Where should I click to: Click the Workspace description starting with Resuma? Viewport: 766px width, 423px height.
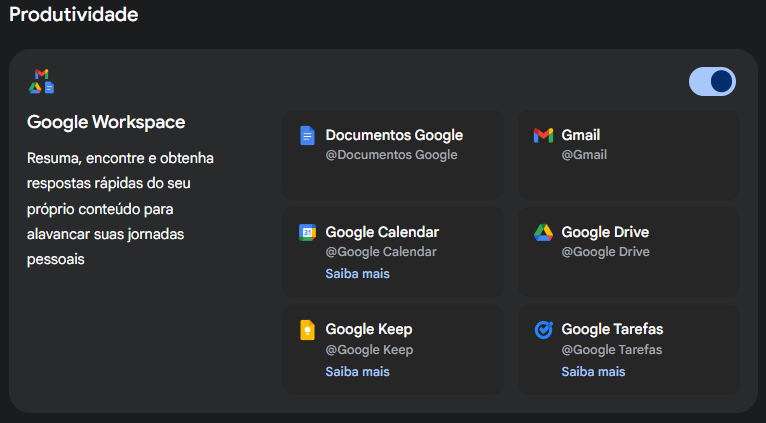coord(120,209)
